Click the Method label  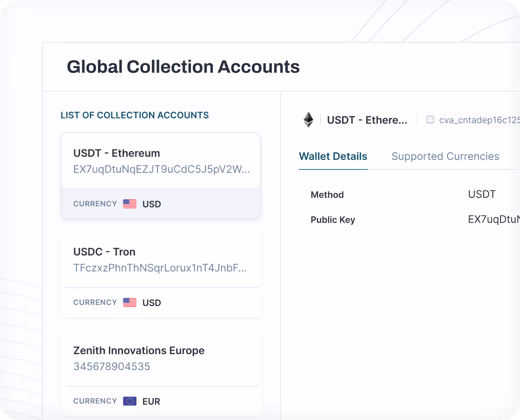coord(327,194)
